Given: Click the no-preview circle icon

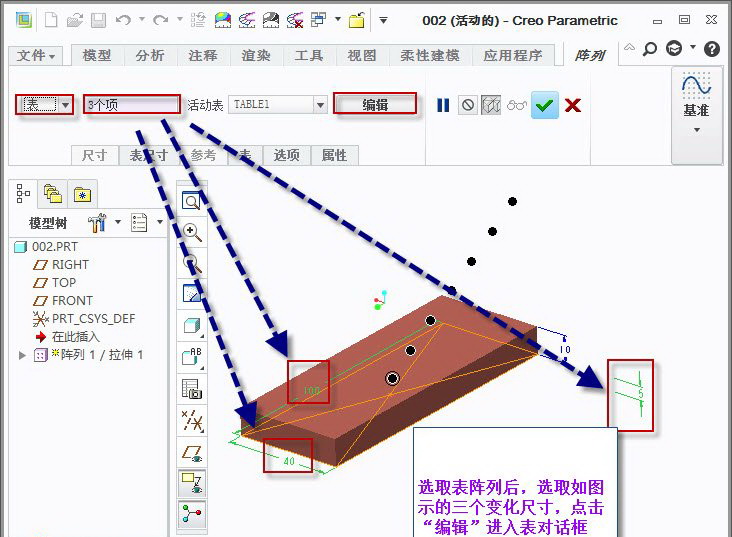Looking at the screenshot, I should pyautogui.click(x=467, y=105).
